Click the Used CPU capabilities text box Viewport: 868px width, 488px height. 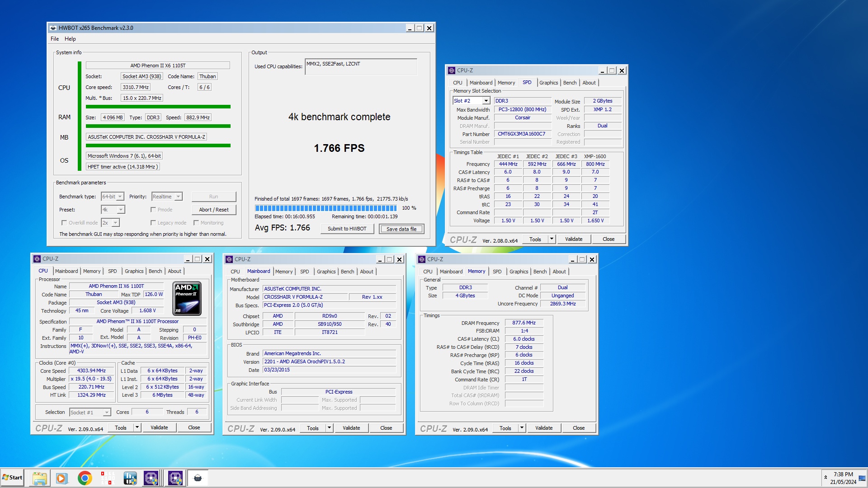tap(361, 66)
